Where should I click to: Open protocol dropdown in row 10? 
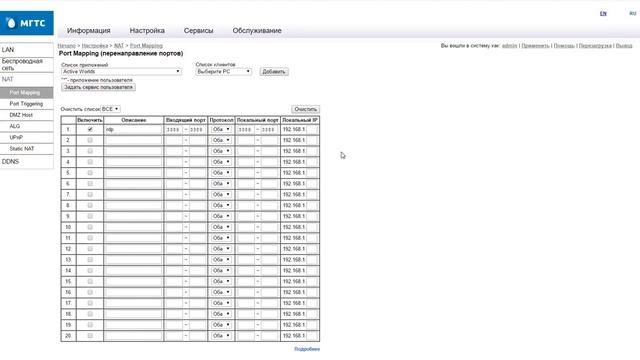[x=221, y=227]
